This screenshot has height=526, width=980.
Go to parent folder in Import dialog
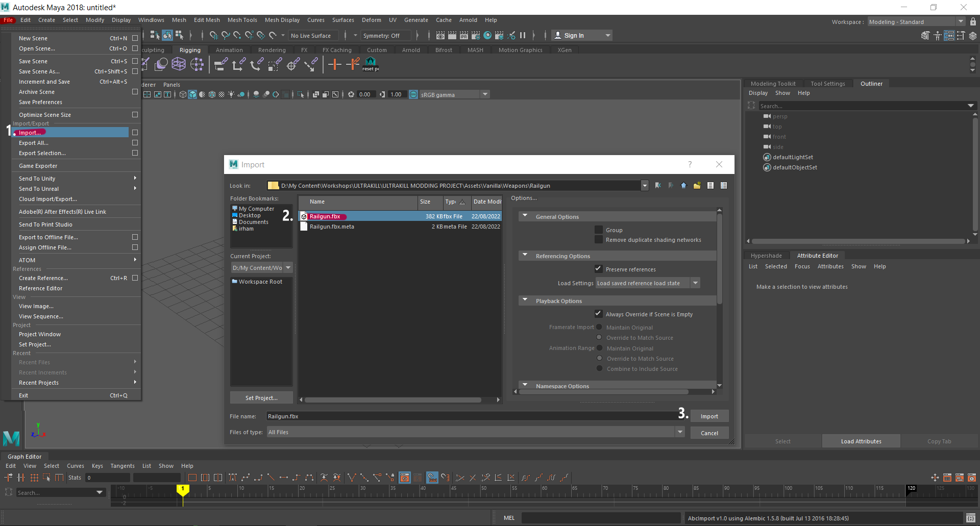pos(684,186)
